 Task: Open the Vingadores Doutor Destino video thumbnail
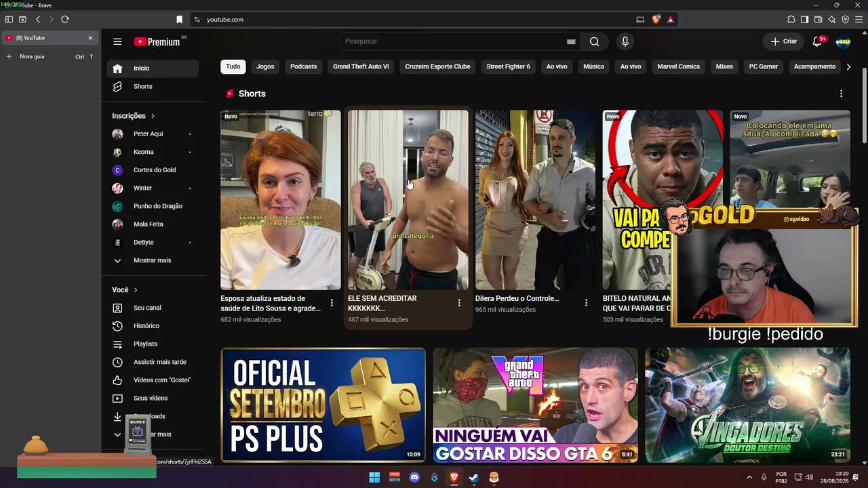[x=747, y=405]
